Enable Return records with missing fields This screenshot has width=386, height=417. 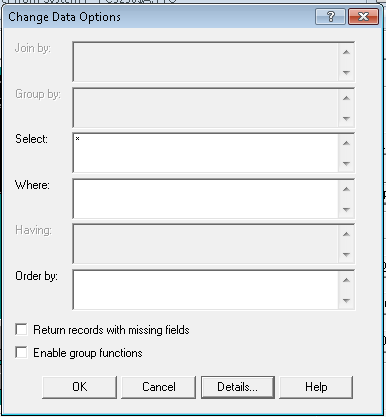tap(21, 329)
